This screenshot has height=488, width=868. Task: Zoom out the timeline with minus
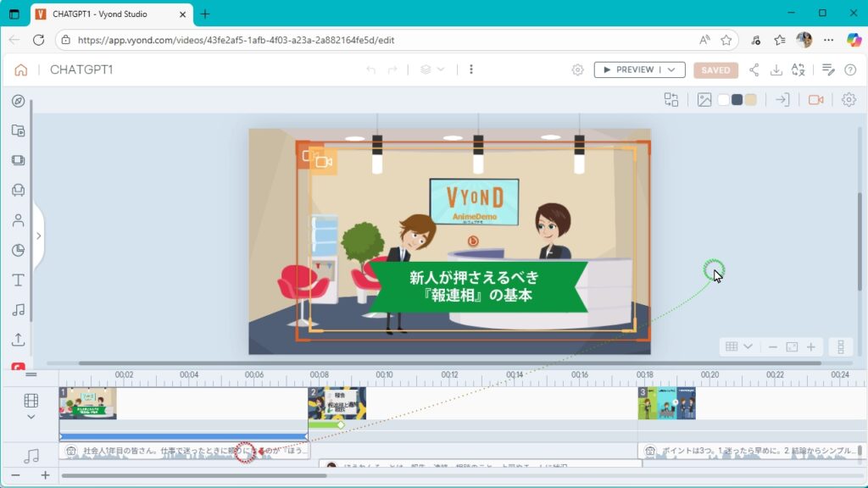tap(15, 475)
